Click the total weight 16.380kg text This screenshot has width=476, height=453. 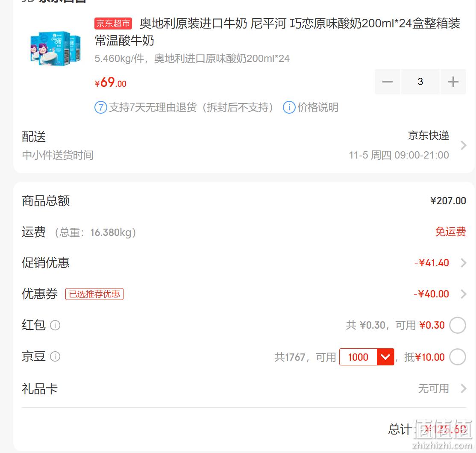[x=95, y=232]
